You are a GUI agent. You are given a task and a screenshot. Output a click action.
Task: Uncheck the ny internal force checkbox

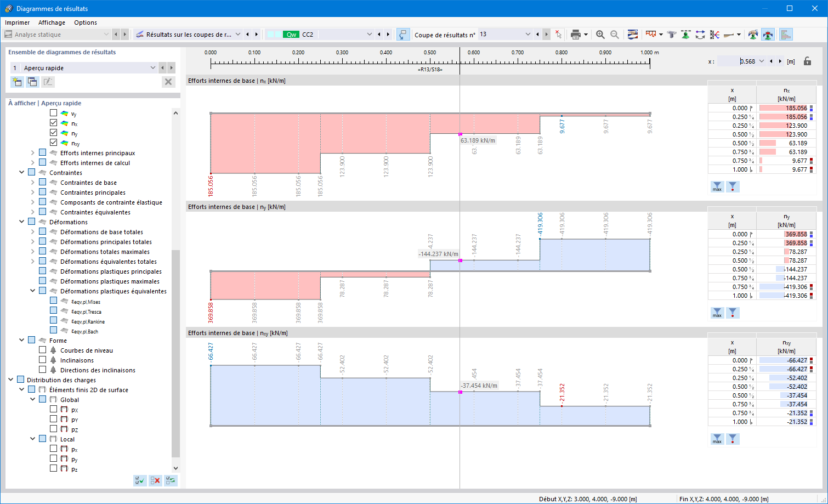pyautogui.click(x=53, y=133)
